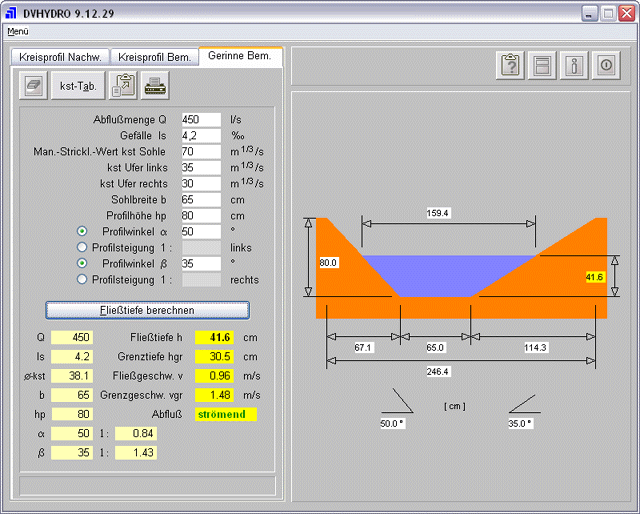Open the info icon
This screenshot has height=514, width=640.
pos(574,65)
